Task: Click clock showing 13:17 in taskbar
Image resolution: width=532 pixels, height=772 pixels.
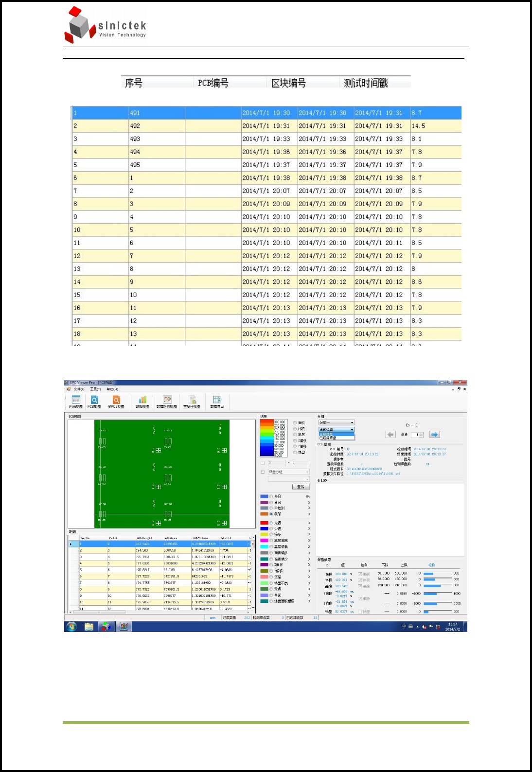Action: coord(453,624)
